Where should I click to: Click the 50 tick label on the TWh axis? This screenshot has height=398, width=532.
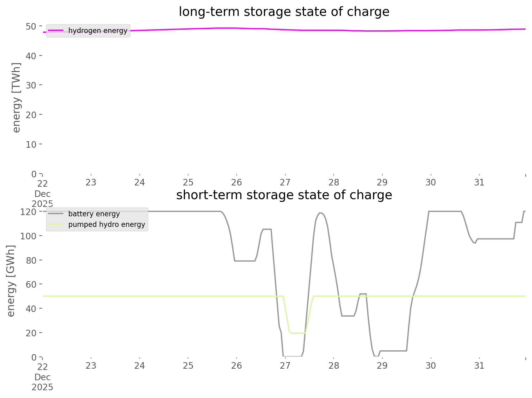31,26
